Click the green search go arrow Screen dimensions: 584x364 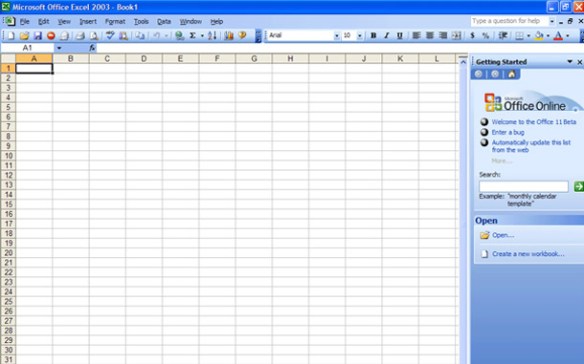(x=578, y=186)
